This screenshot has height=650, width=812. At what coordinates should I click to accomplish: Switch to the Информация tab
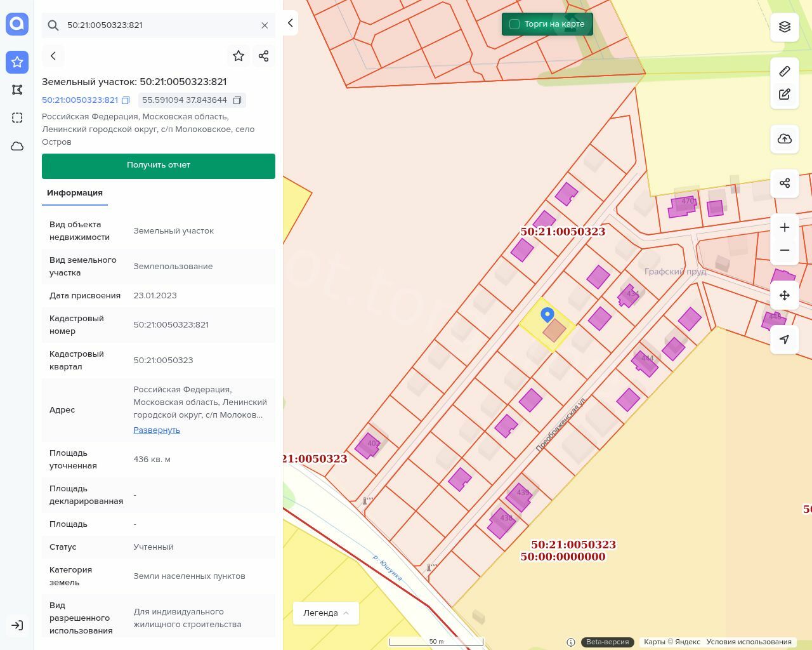(x=75, y=193)
